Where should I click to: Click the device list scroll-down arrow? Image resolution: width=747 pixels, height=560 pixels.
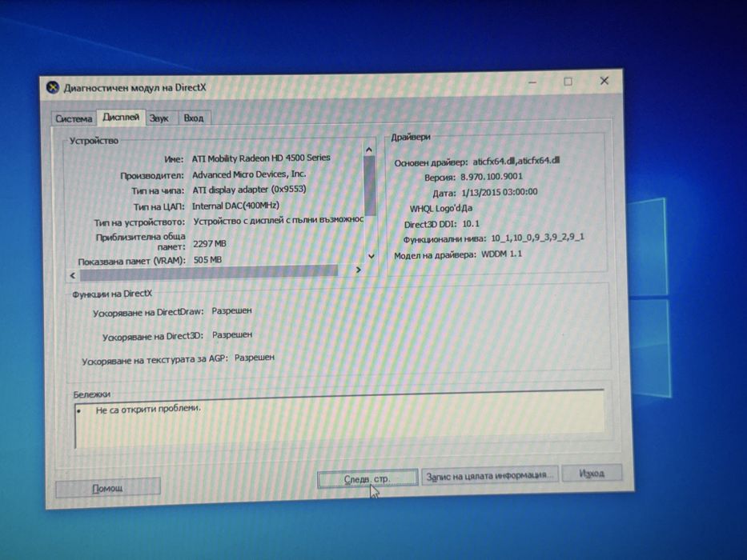pyautogui.click(x=371, y=256)
